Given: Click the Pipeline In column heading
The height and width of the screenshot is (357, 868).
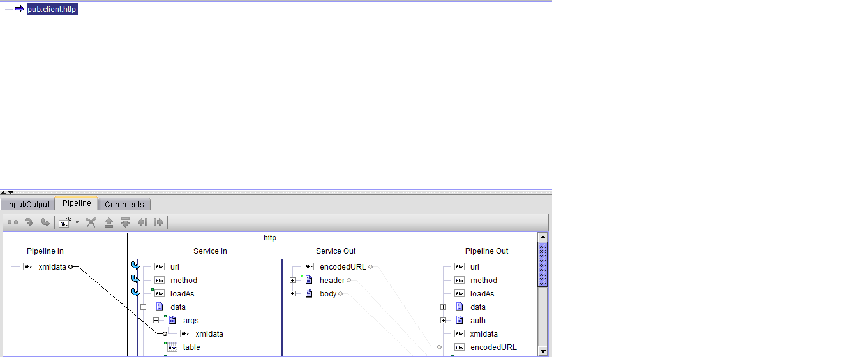Looking at the screenshot, I should [45, 251].
